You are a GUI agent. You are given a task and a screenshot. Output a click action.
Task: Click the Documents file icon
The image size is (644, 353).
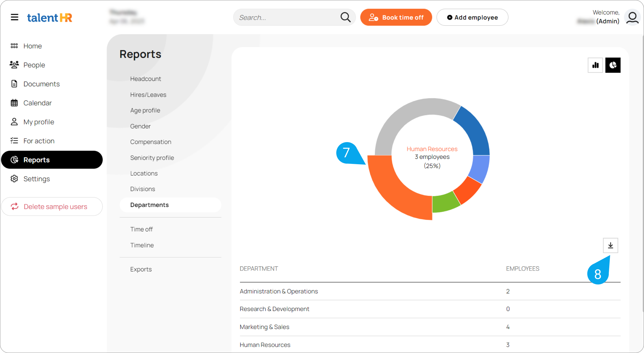(x=14, y=84)
